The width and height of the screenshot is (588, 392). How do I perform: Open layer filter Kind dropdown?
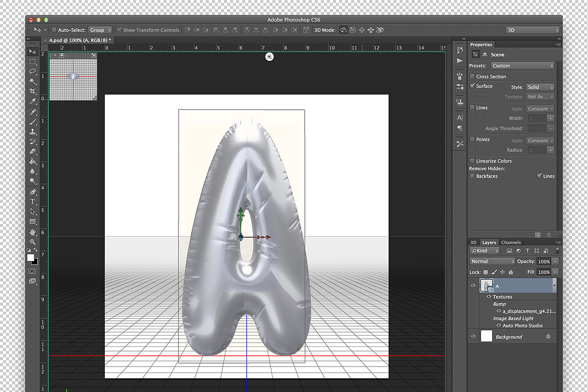485,251
